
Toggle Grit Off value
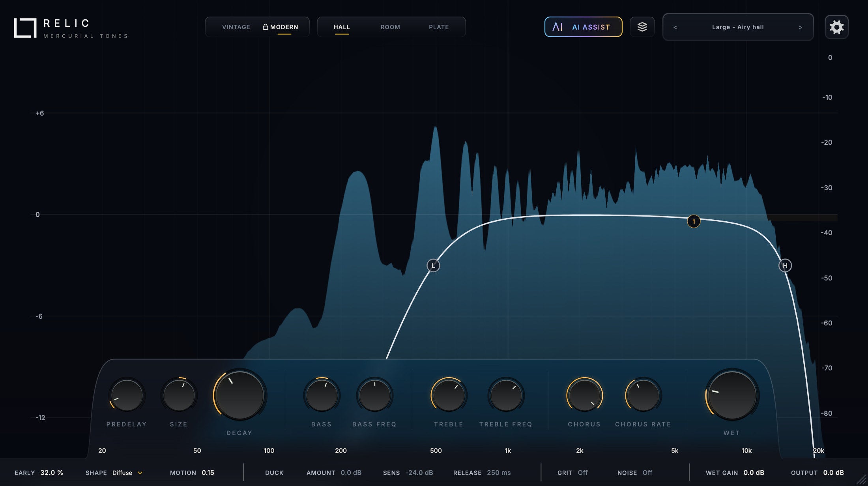582,473
